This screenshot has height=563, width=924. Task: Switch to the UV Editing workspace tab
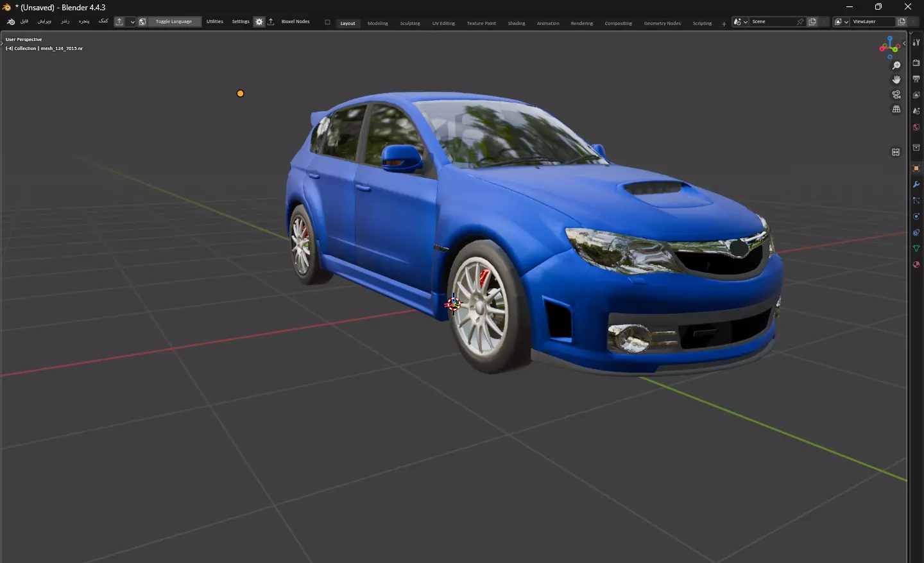443,23
